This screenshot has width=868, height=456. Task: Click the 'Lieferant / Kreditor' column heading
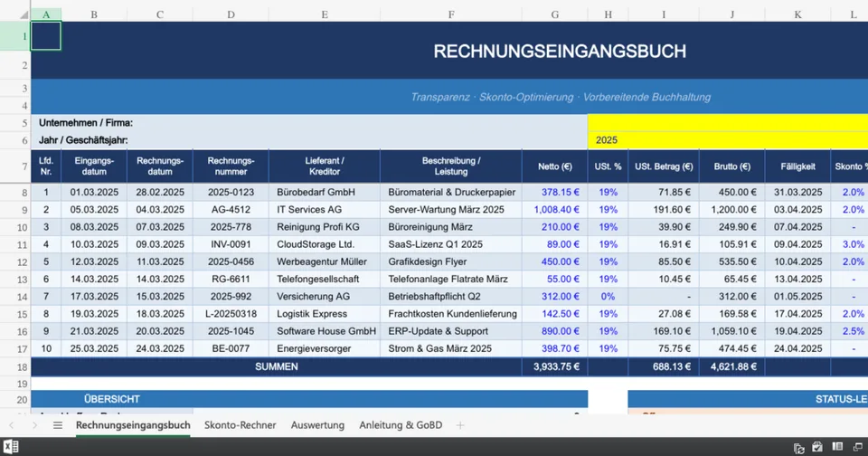(x=325, y=166)
